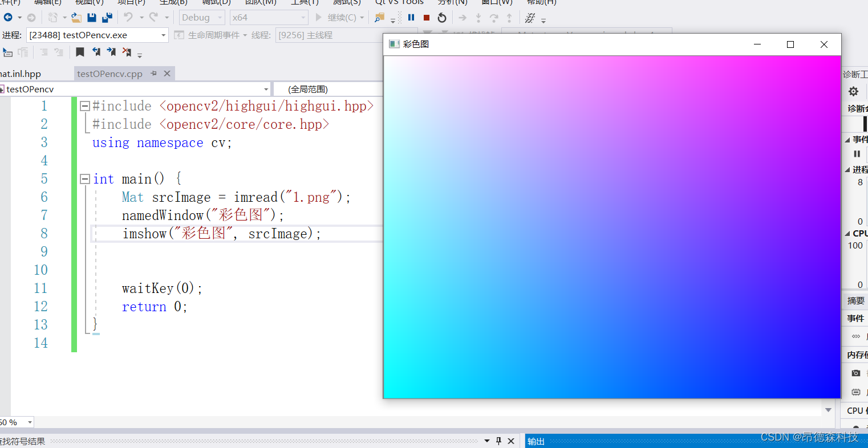Open the 分析(N) menu

click(x=452, y=2)
